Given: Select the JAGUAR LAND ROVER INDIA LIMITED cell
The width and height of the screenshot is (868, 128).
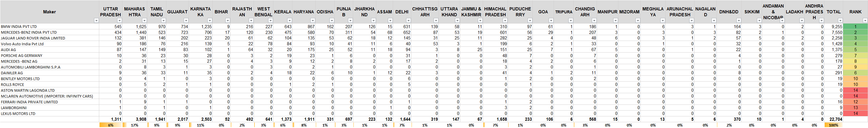Looking at the screenshot, I should pyautogui.click(x=49, y=38).
